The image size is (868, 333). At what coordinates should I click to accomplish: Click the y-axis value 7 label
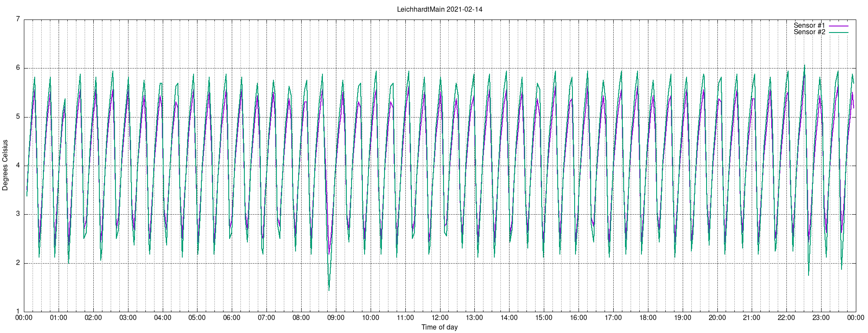(x=18, y=19)
